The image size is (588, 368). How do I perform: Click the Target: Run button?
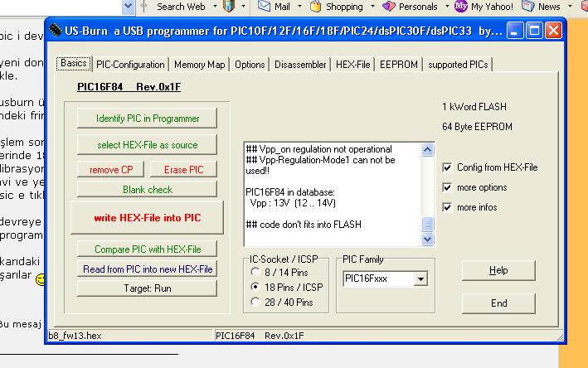(148, 288)
